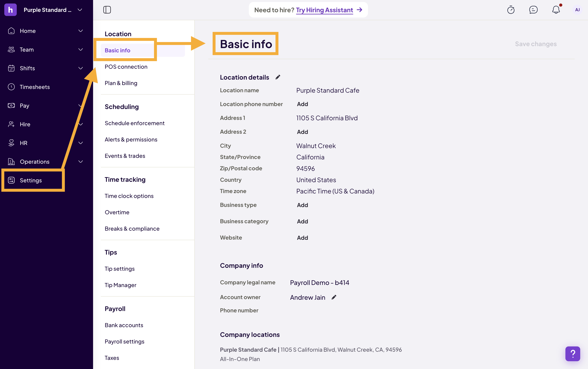Click the Operations building icon
The height and width of the screenshot is (369, 588).
click(11, 162)
